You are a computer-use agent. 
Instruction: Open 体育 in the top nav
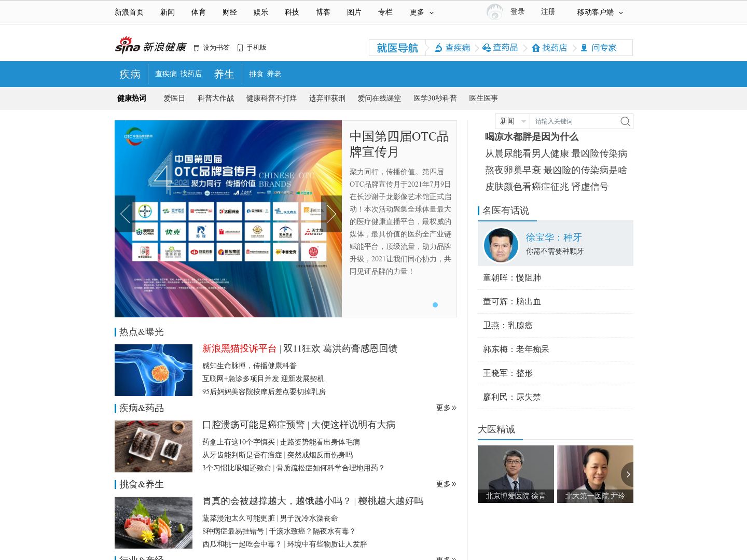tap(199, 12)
